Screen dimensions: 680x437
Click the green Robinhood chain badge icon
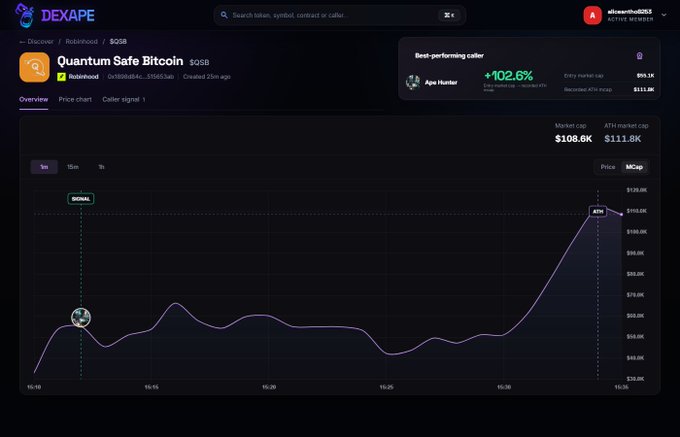coord(61,77)
